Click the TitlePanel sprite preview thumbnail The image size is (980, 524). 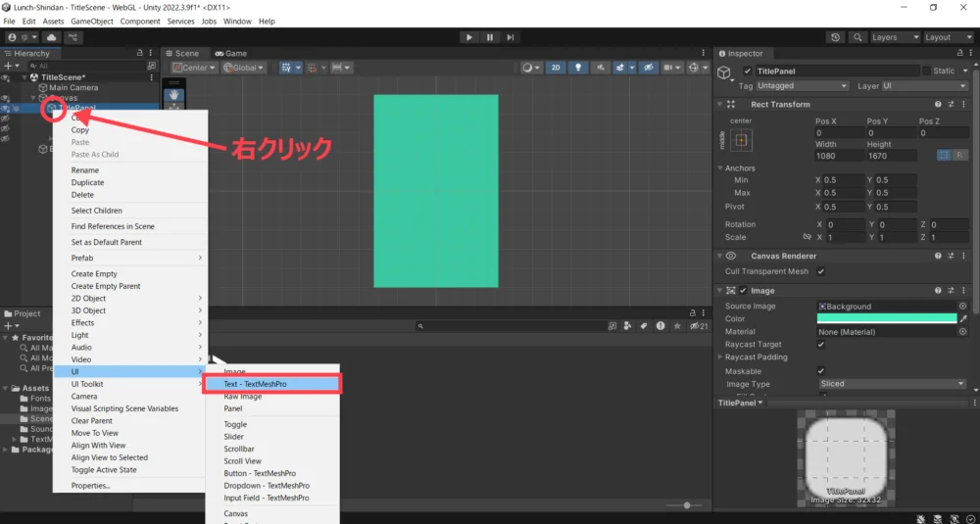(846, 457)
